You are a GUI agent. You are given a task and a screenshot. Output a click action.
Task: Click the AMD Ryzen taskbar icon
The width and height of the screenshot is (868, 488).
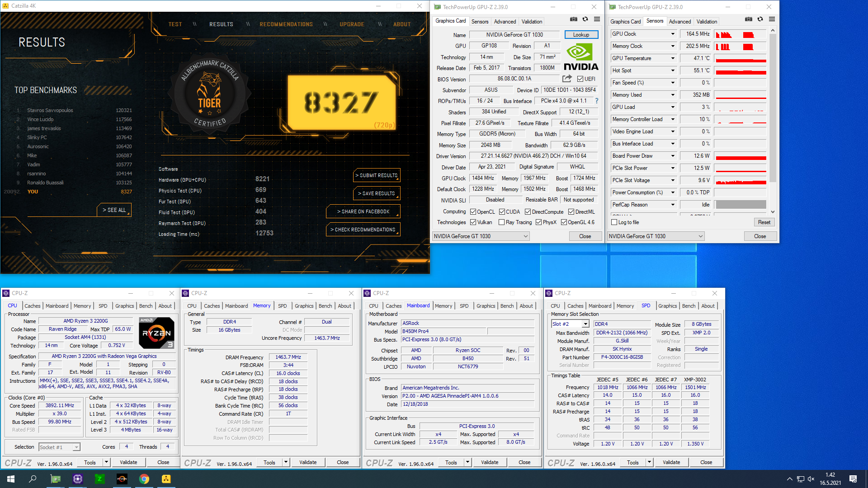(x=122, y=479)
